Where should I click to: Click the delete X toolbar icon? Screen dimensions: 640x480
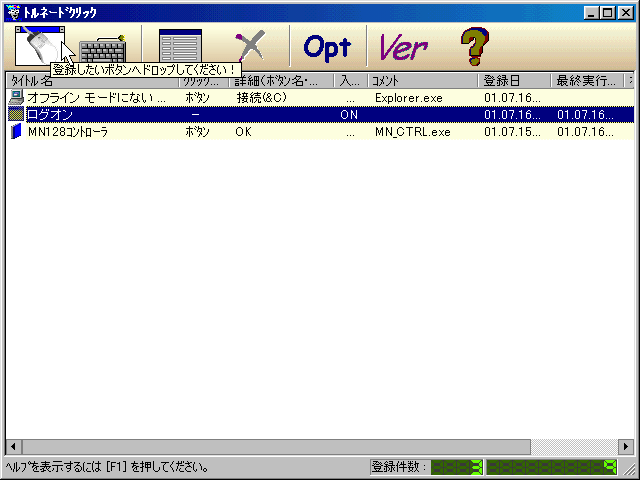(x=248, y=47)
